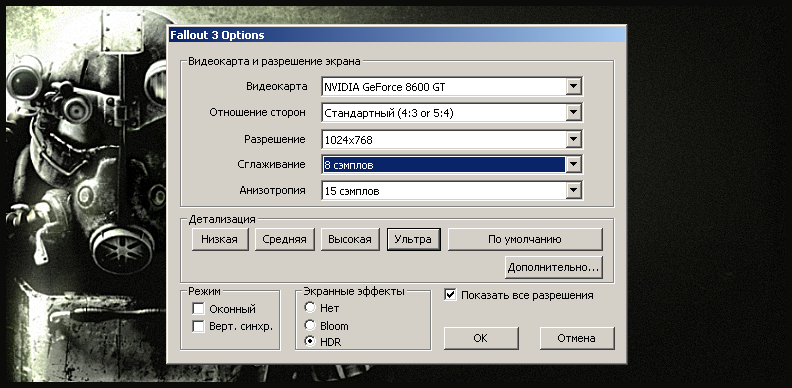Apply the Ультра detail preset

[x=413, y=239]
